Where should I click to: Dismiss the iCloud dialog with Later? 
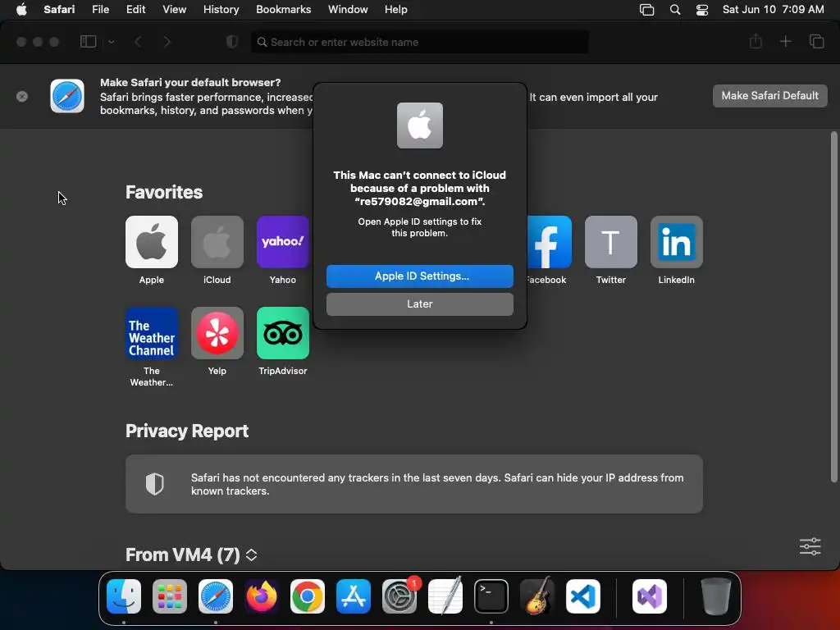419,304
